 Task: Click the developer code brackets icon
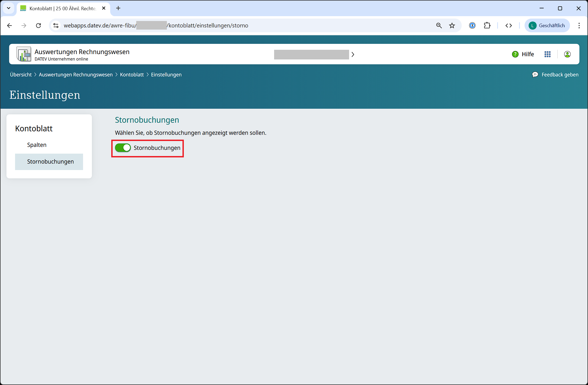click(x=508, y=26)
